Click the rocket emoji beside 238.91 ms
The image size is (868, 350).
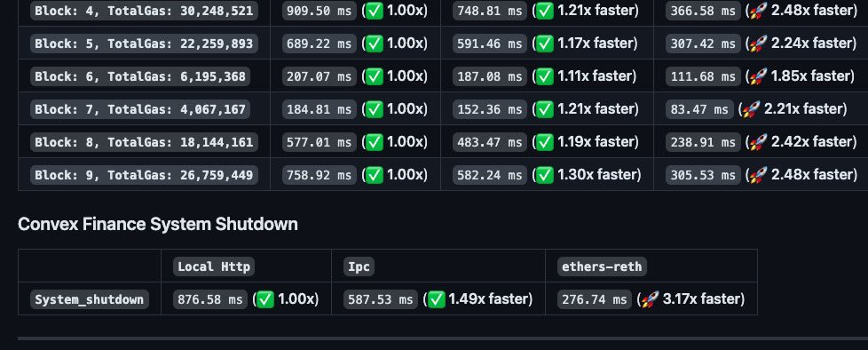point(759,142)
